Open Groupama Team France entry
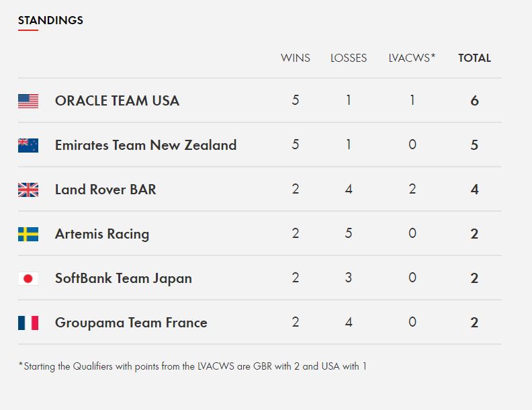 [131, 323]
